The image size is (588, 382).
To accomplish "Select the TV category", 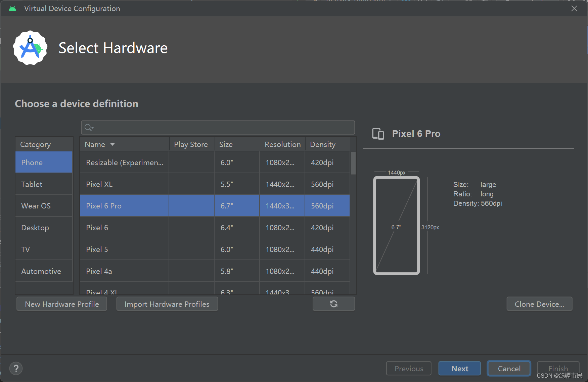I will point(44,249).
